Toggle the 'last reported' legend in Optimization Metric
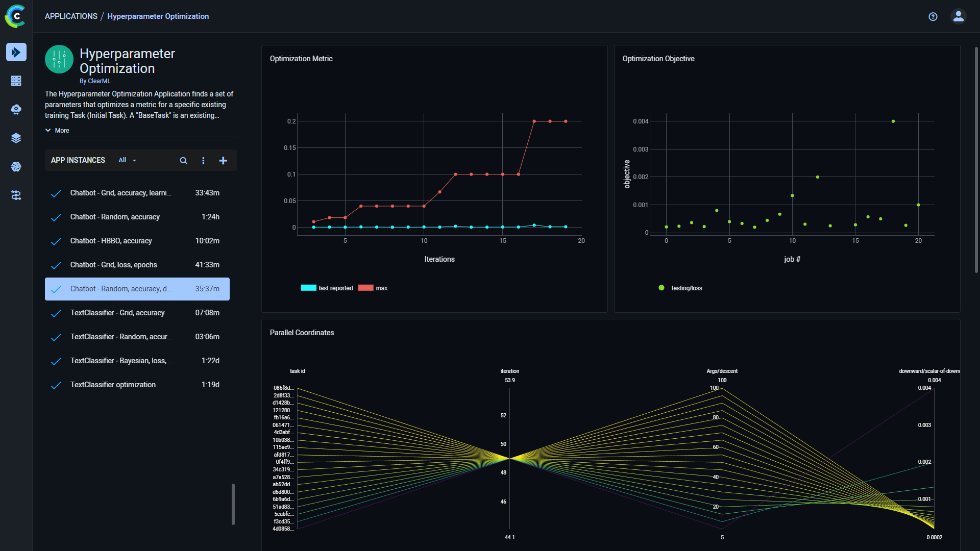This screenshot has width=980, height=551. (327, 288)
